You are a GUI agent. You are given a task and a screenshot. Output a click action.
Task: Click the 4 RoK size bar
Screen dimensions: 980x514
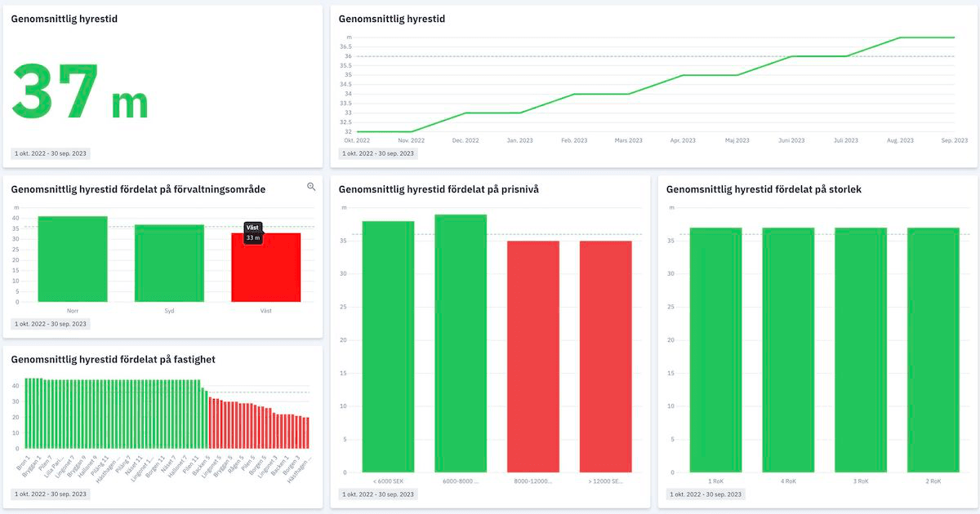click(788, 350)
